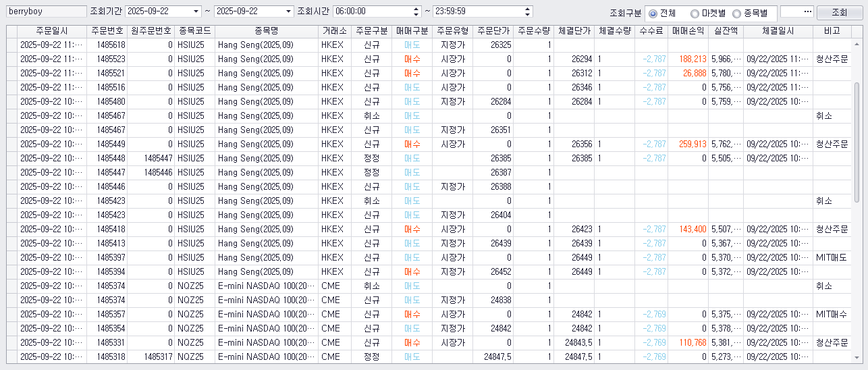Select order number 1485480 cell
868x370 pixels.
[x=107, y=101]
